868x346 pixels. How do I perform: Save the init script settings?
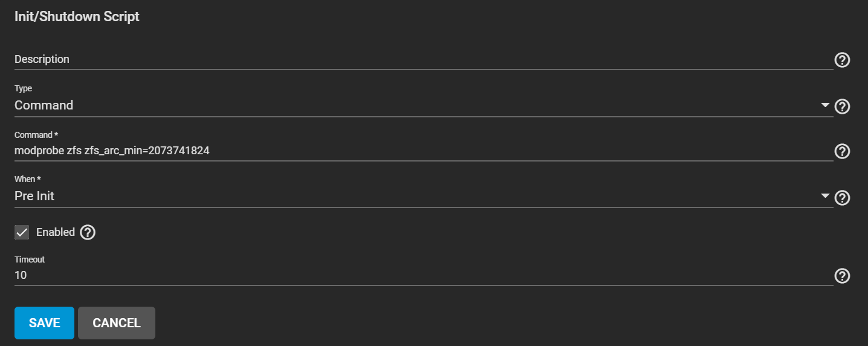coord(44,323)
